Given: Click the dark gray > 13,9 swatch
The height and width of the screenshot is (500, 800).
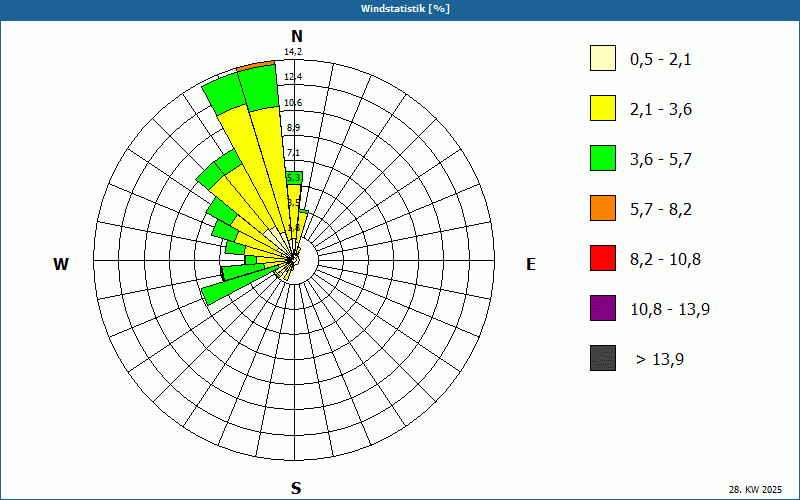Looking at the screenshot, I should pyautogui.click(x=603, y=358).
